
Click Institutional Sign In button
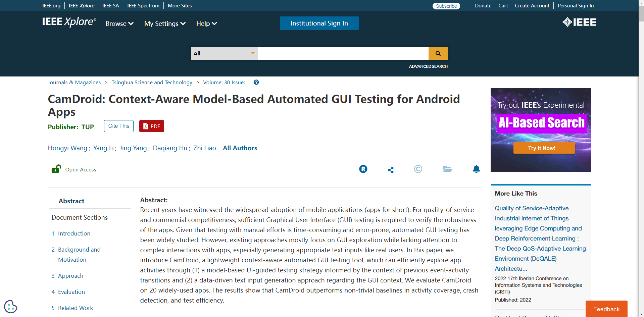(319, 23)
